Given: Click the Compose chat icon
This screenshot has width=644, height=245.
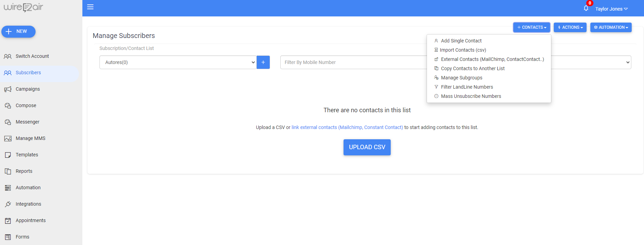Looking at the screenshot, I should tap(8, 106).
